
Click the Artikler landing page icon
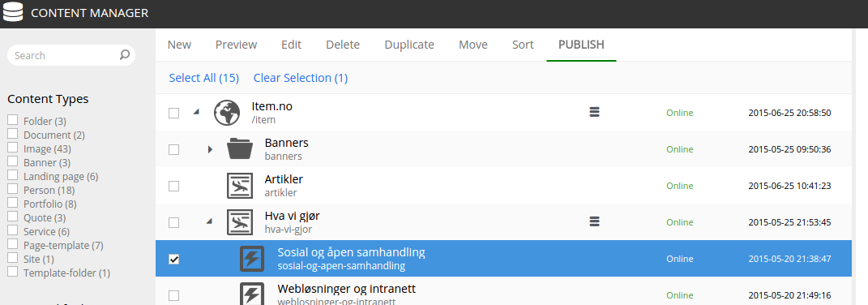[240, 186]
